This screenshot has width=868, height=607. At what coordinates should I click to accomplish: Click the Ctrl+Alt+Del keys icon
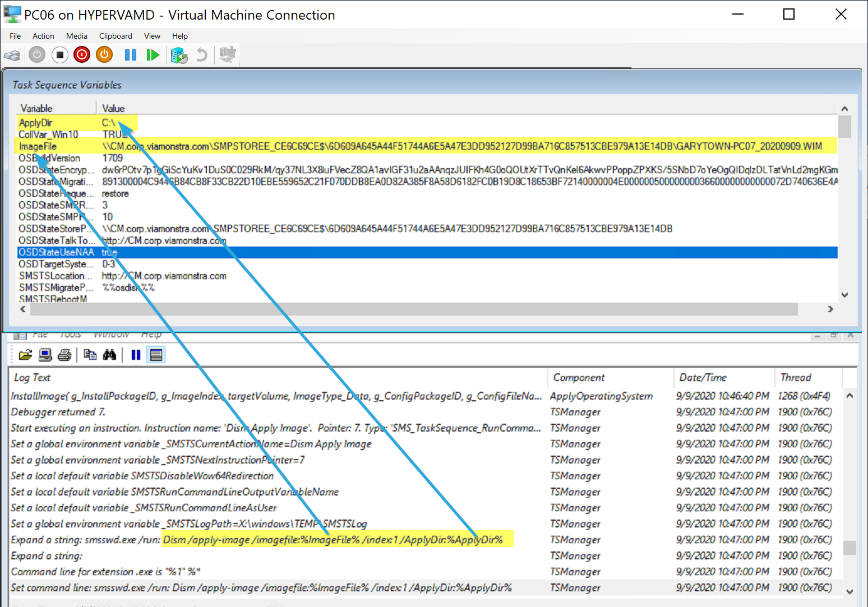click(x=12, y=55)
